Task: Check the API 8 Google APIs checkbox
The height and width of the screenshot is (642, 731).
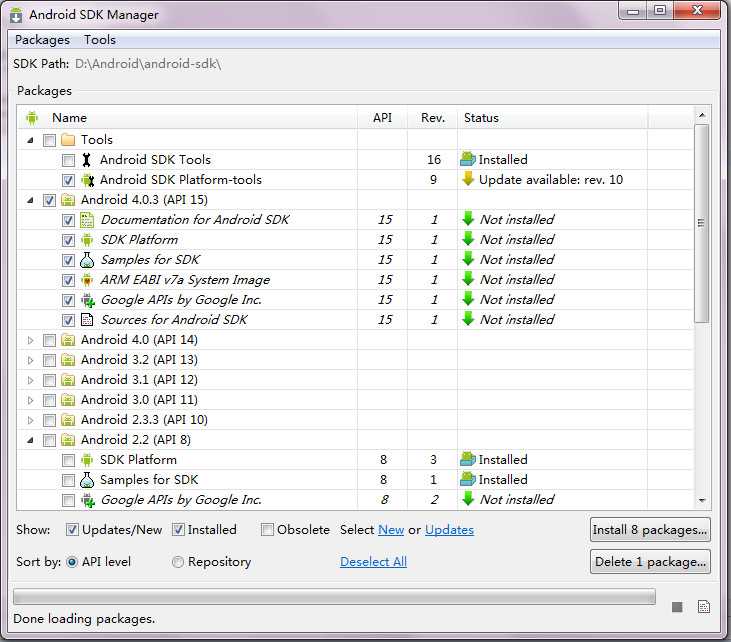Action: tap(69, 501)
